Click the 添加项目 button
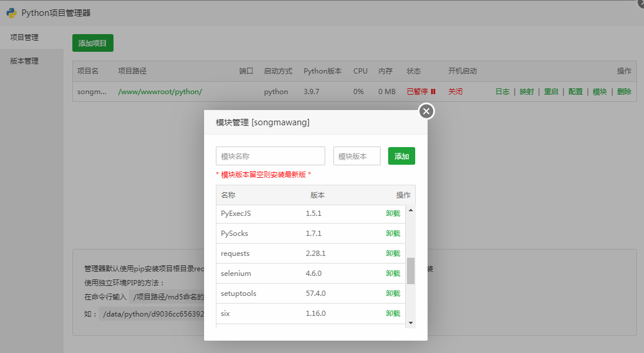This screenshot has height=353, width=644. click(93, 43)
